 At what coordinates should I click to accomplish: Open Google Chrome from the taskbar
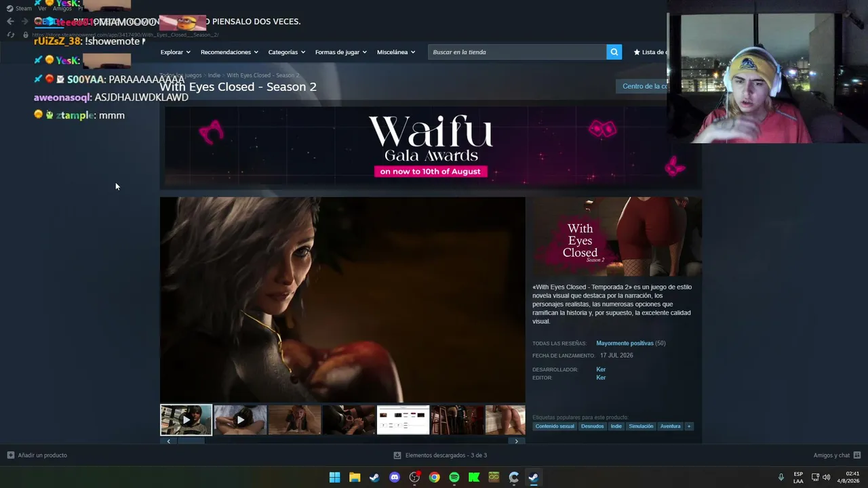[434, 477]
